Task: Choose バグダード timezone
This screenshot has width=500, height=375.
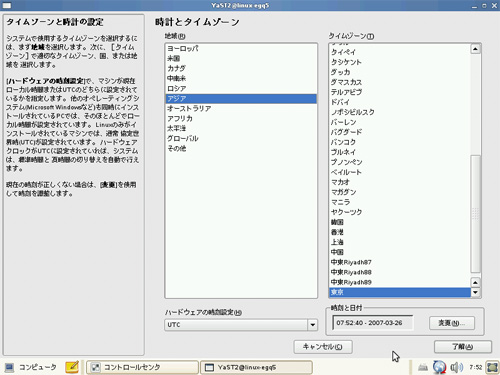Action: coord(400,132)
